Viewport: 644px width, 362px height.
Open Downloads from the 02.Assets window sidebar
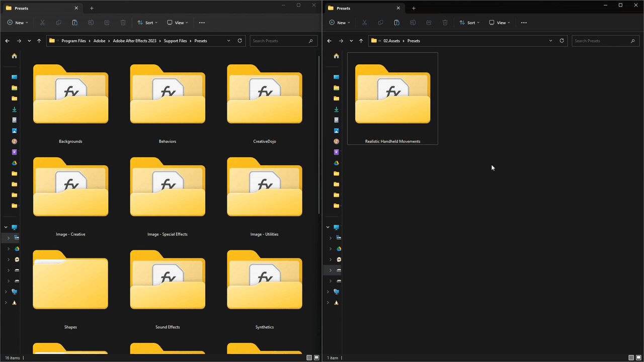[x=336, y=109]
